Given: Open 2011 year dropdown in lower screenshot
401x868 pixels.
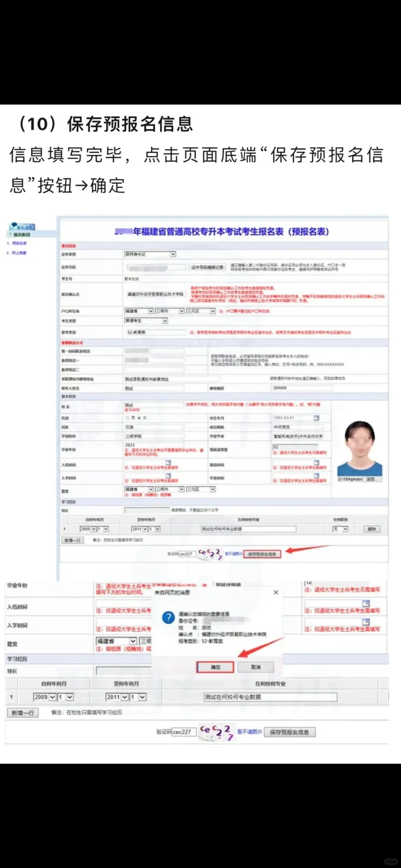Looking at the screenshot, I should pyautogui.click(x=117, y=697).
